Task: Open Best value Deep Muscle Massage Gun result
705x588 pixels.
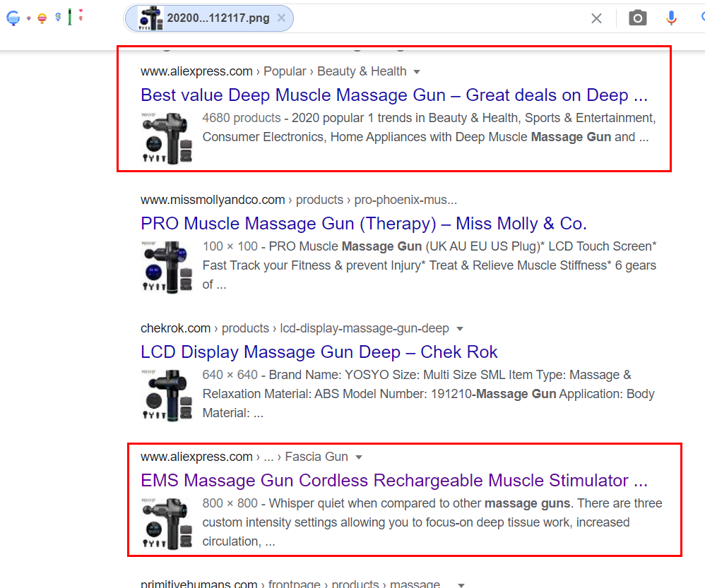Action: point(394,95)
